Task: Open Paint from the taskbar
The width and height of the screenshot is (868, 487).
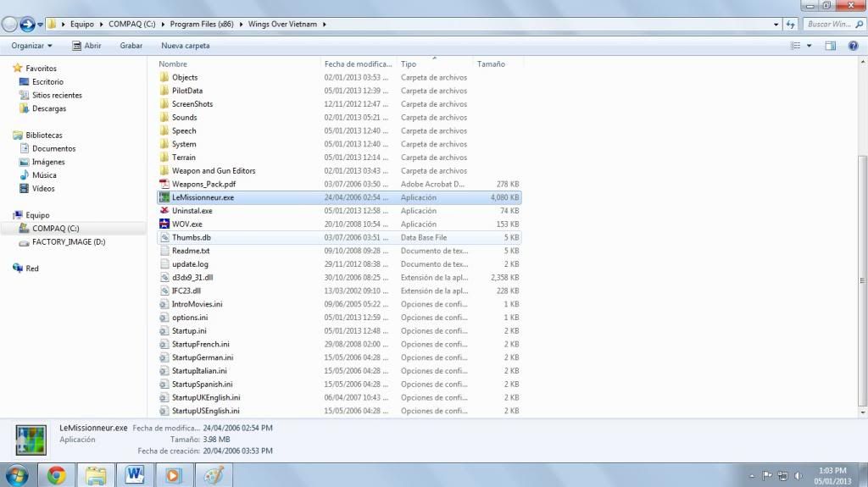Action: [213, 475]
